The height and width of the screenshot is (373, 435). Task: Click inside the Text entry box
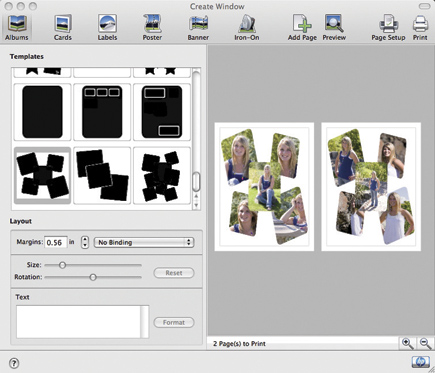point(79,322)
